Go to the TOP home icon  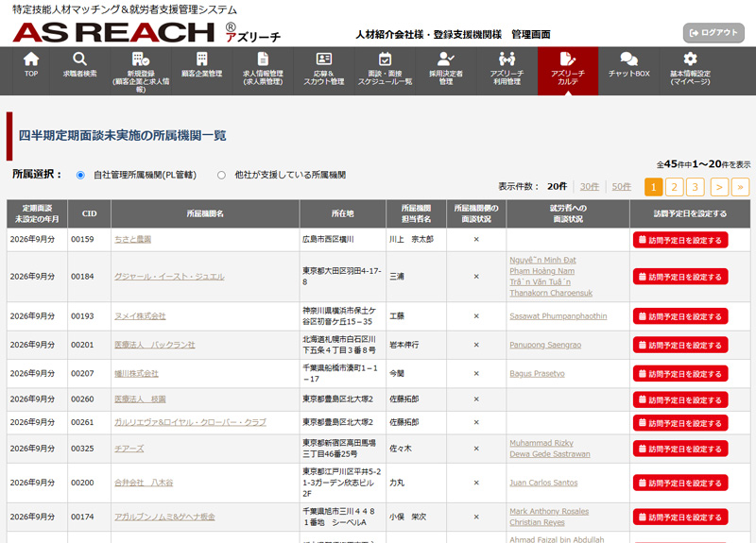pos(31,59)
